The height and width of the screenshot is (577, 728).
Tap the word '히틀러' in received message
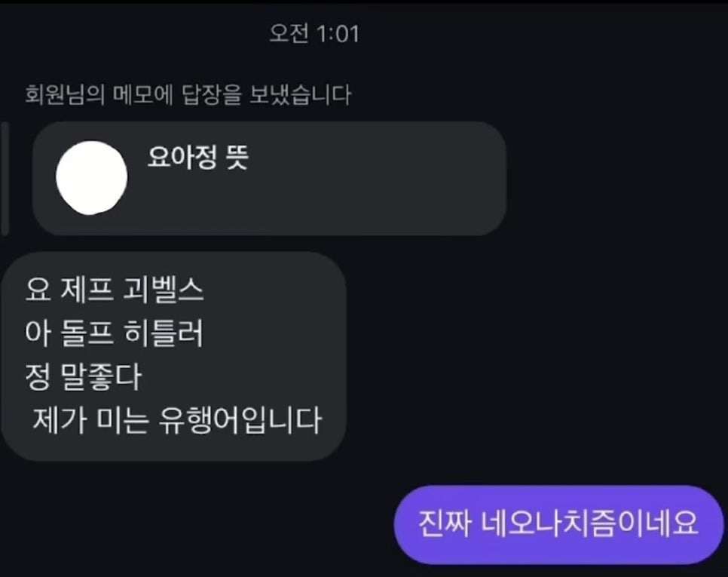point(164,333)
